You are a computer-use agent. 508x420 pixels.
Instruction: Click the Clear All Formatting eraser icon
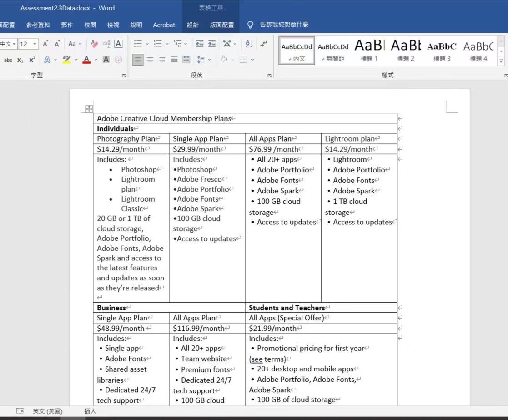[x=95, y=44]
